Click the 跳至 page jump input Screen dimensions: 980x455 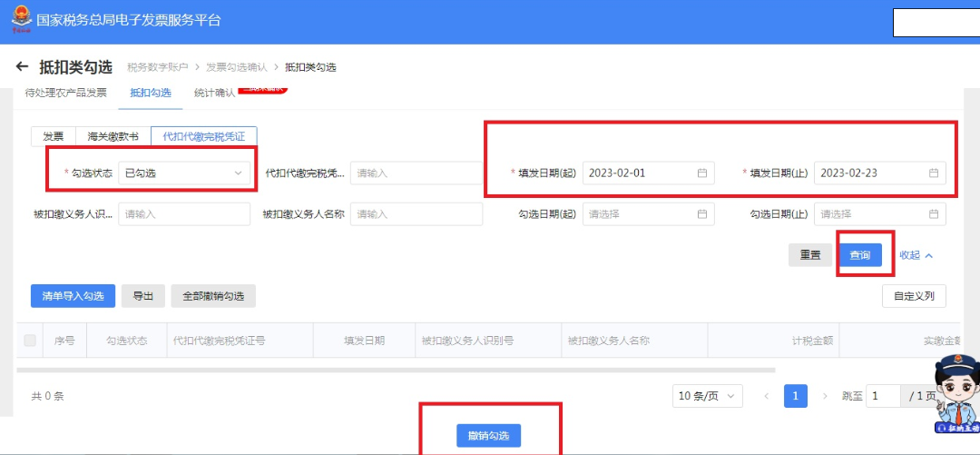(883, 396)
